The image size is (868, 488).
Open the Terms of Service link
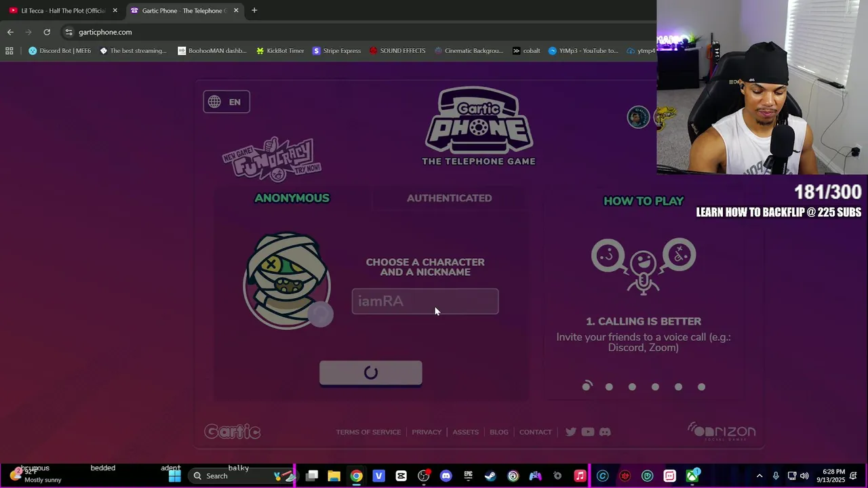pos(368,432)
